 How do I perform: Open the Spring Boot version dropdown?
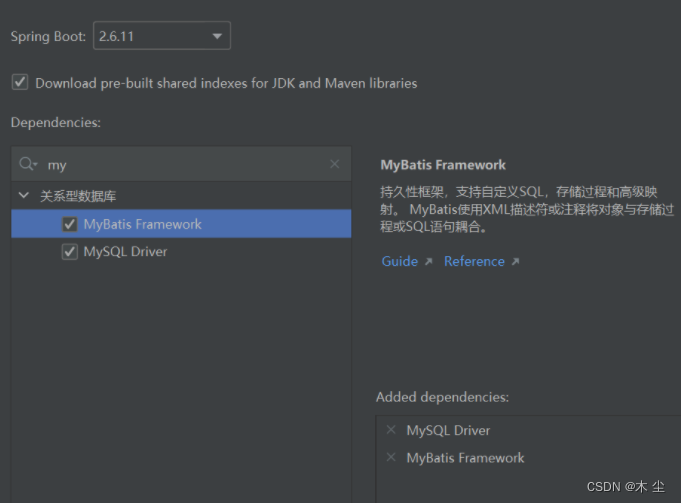click(162, 36)
